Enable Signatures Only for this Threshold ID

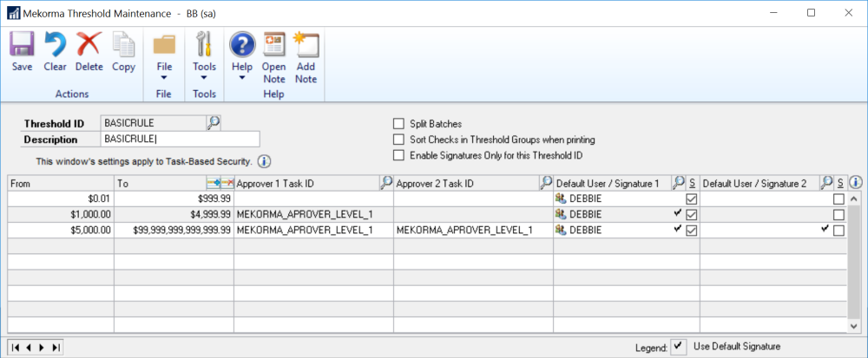tap(398, 156)
